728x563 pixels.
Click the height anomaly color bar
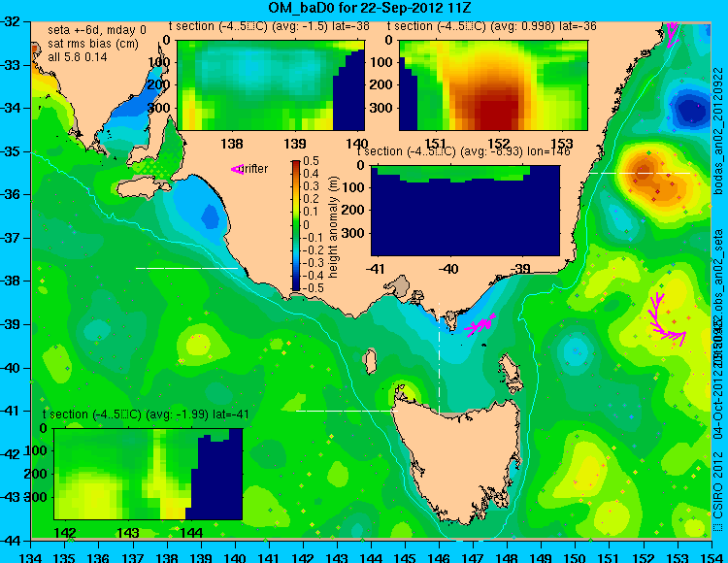click(296, 225)
